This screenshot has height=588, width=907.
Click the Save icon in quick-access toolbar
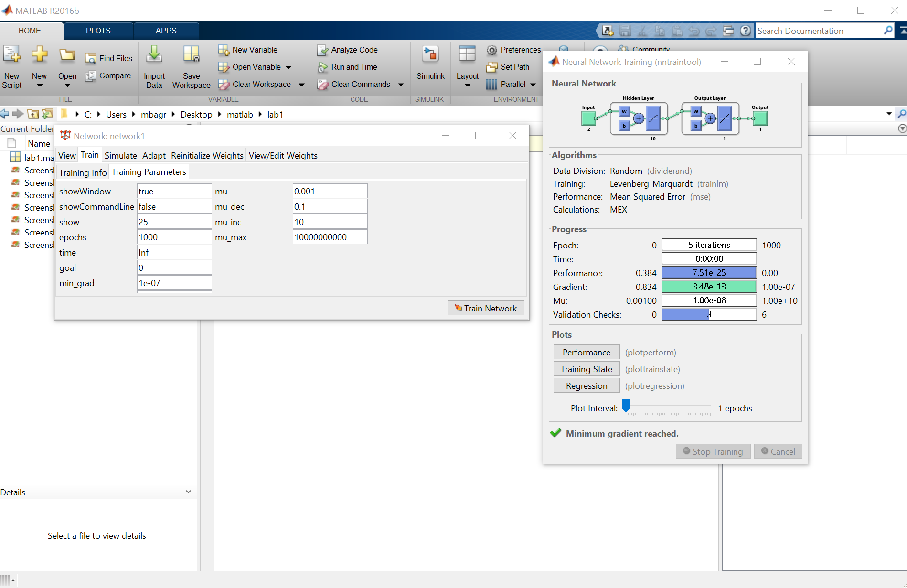point(625,31)
